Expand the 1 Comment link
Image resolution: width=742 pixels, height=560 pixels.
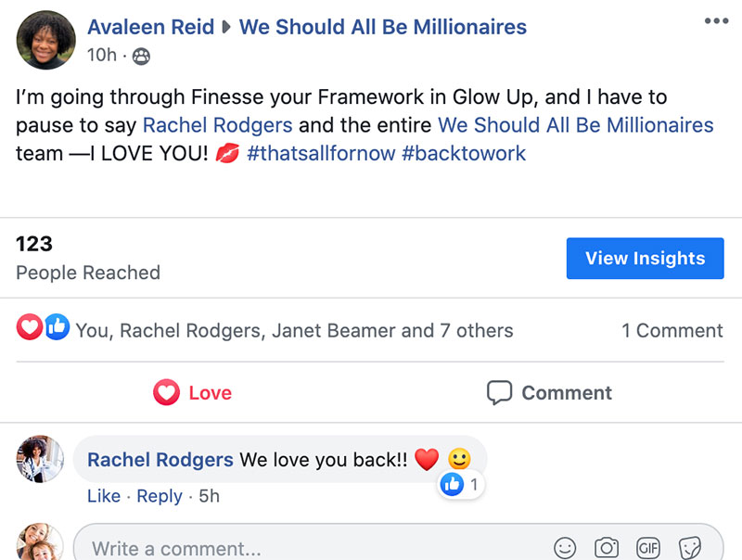[672, 331]
